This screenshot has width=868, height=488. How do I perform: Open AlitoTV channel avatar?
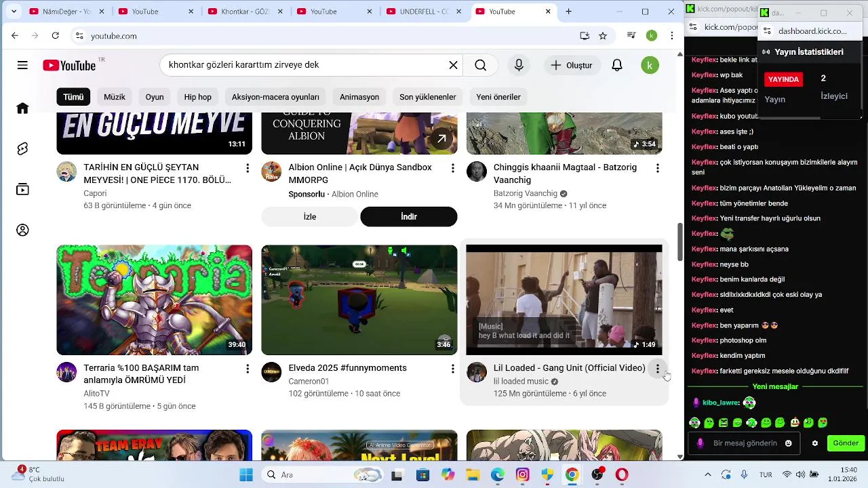pos(66,372)
